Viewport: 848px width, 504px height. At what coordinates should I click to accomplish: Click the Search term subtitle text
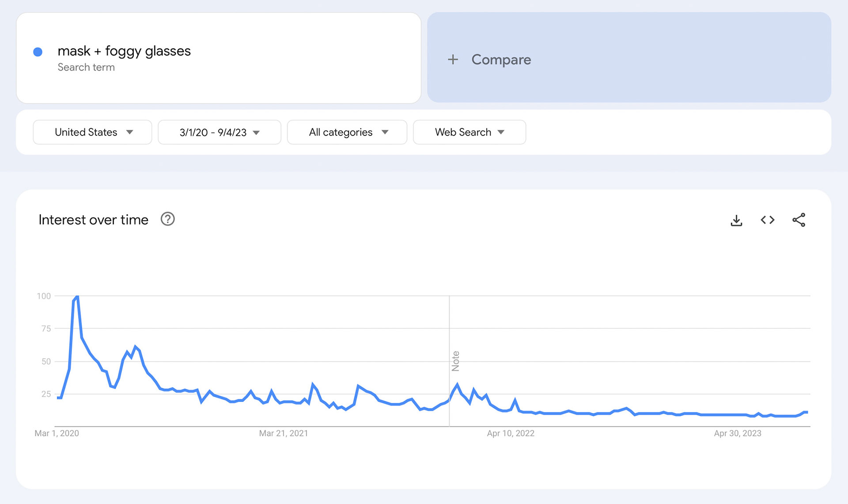(86, 67)
